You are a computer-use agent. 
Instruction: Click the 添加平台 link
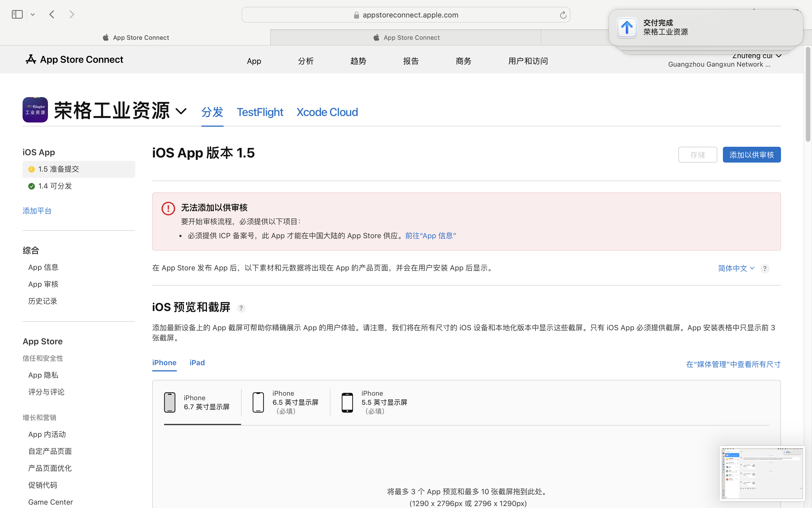[37, 211]
